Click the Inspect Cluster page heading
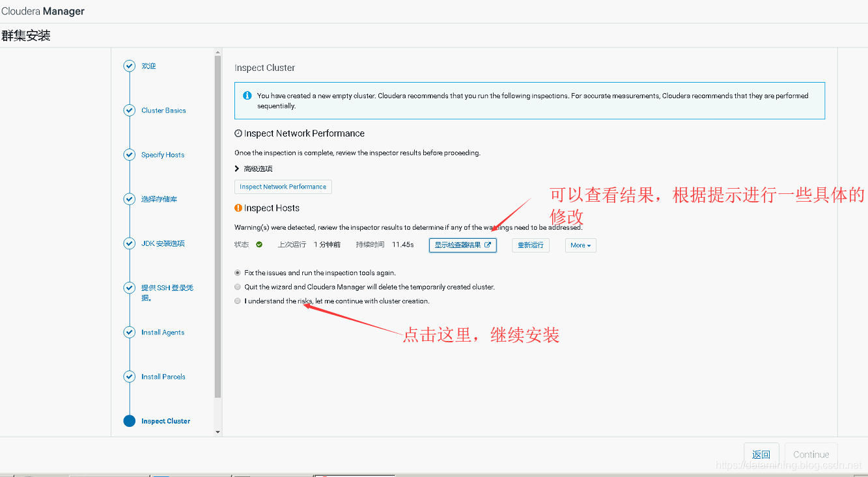This screenshot has height=477, width=868. pyautogui.click(x=264, y=68)
